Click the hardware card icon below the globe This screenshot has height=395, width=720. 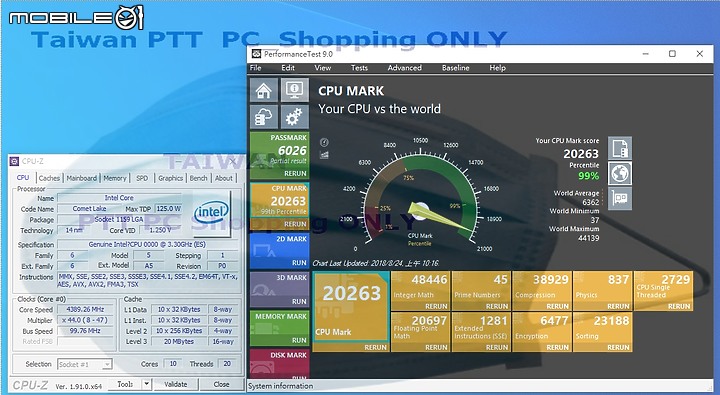point(620,198)
